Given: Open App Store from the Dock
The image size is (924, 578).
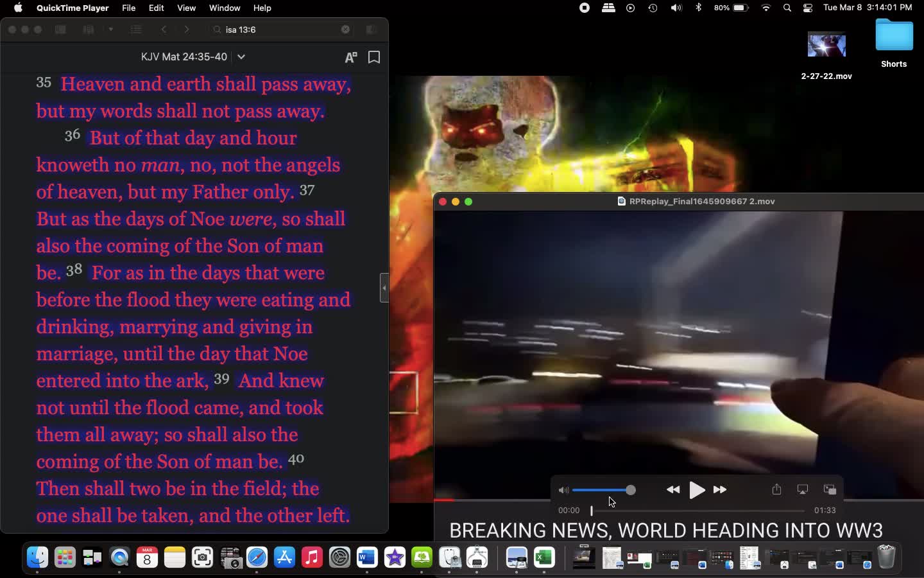Looking at the screenshot, I should (x=284, y=557).
